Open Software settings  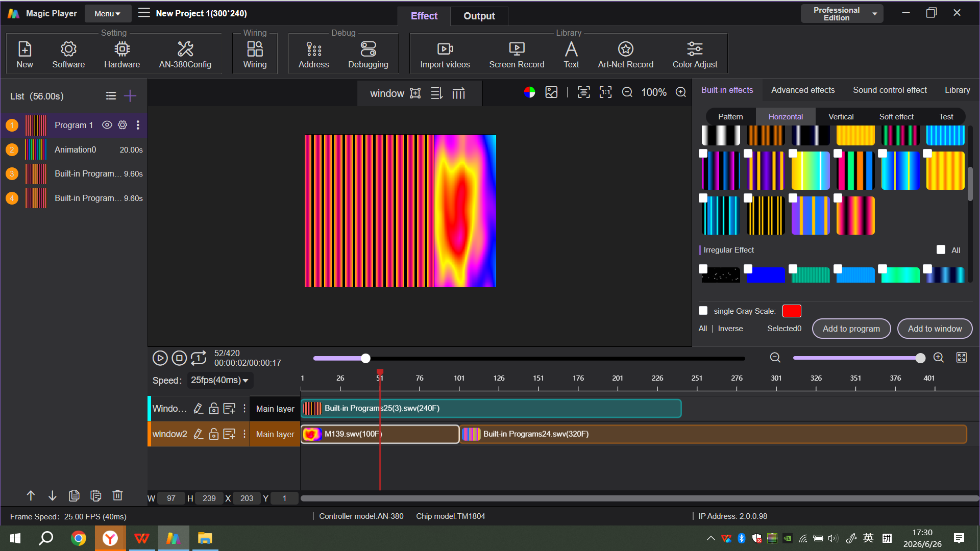68,54
